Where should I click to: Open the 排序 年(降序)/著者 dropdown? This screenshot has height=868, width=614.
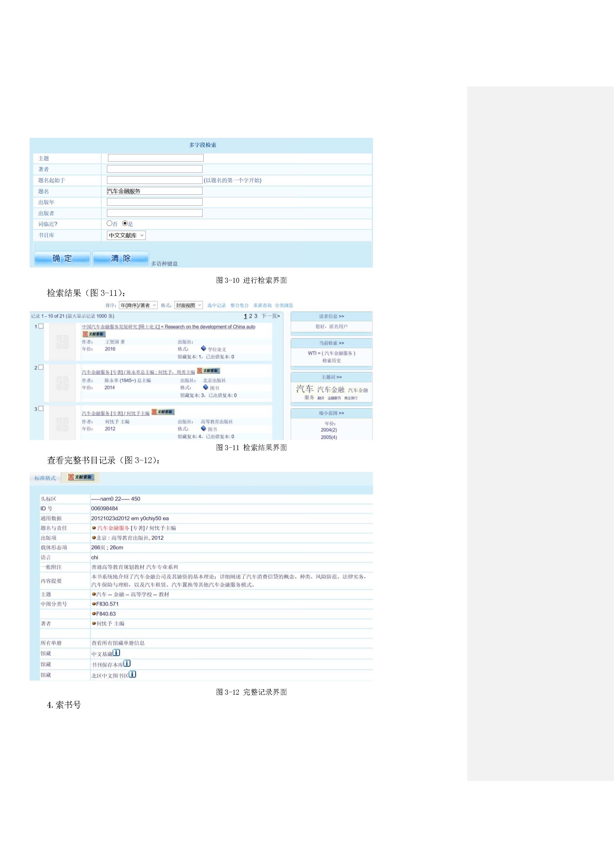[138, 305]
